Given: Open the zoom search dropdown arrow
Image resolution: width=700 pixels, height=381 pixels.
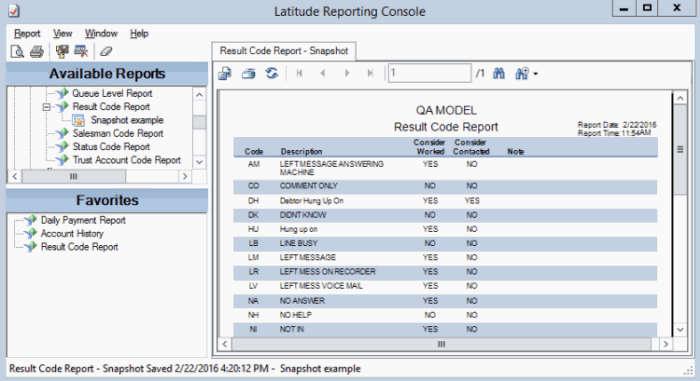Looking at the screenshot, I should [x=536, y=74].
